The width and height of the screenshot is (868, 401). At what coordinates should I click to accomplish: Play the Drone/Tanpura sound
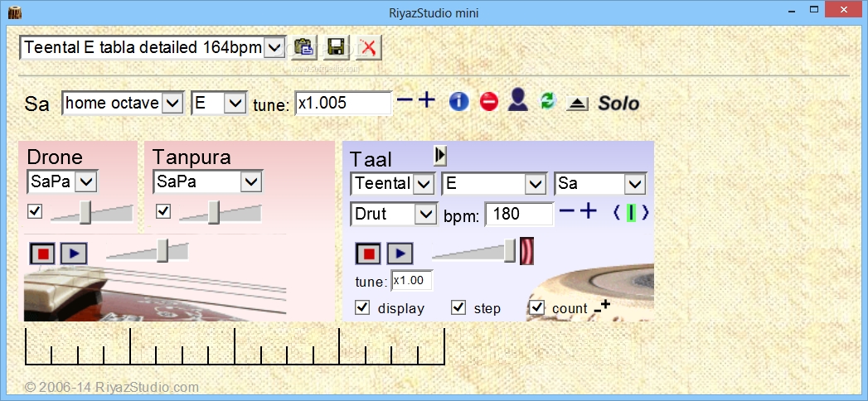(74, 254)
